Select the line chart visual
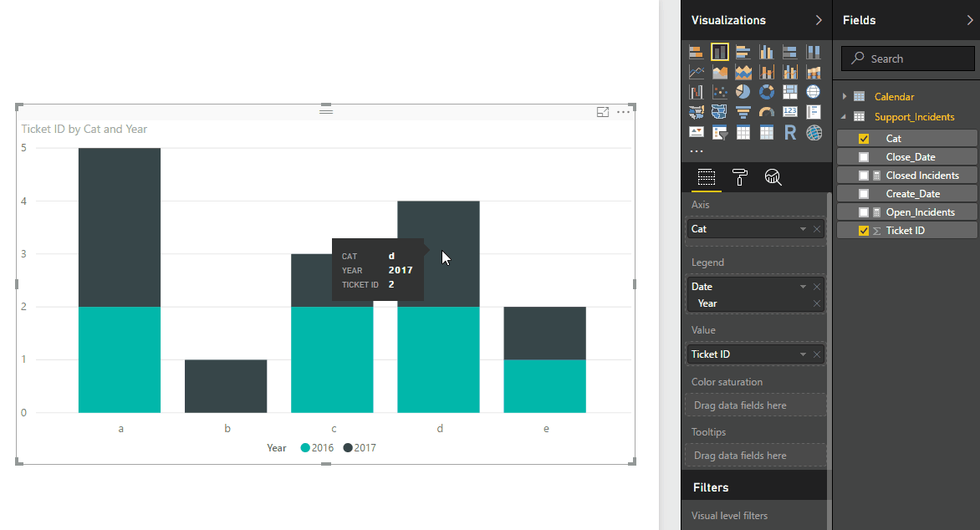 coord(697,72)
